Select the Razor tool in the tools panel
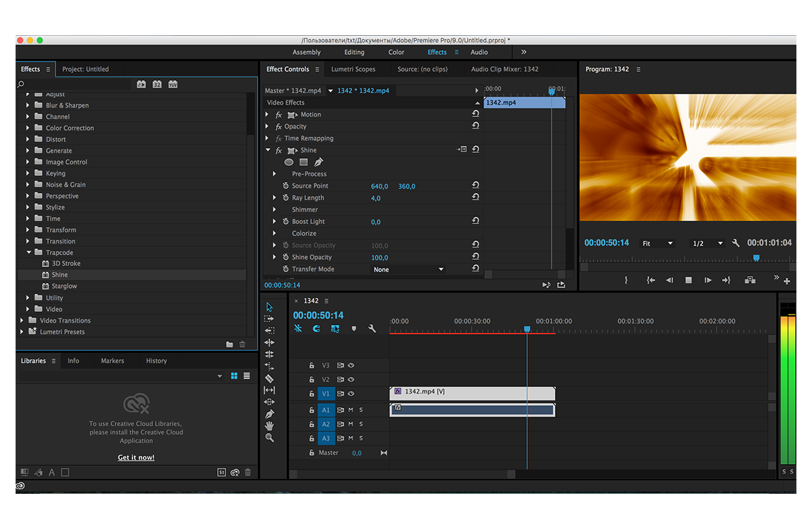812x529 pixels. tap(269, 378)
